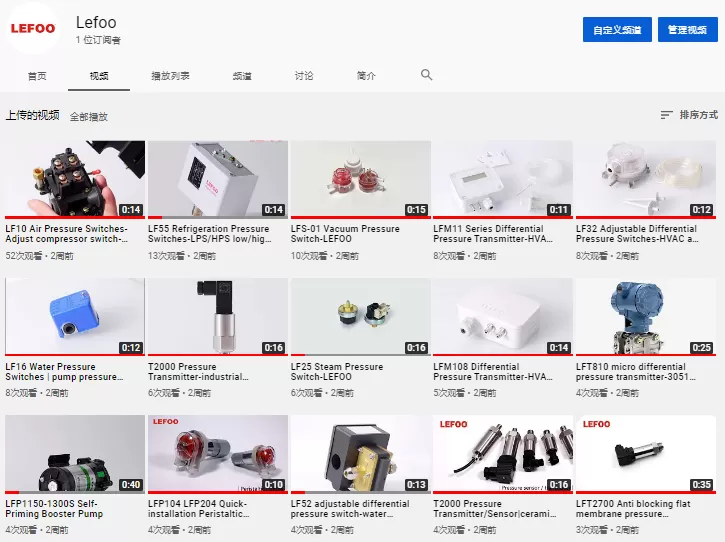Click the Lefoo channel name

coord(96,22)
